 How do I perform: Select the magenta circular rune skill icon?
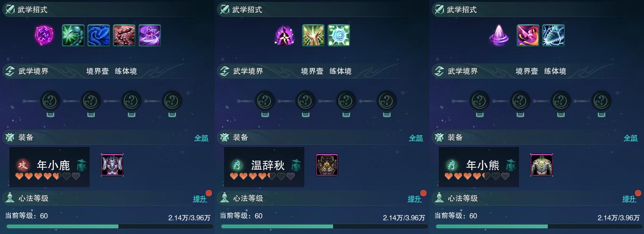pos(44,35)
